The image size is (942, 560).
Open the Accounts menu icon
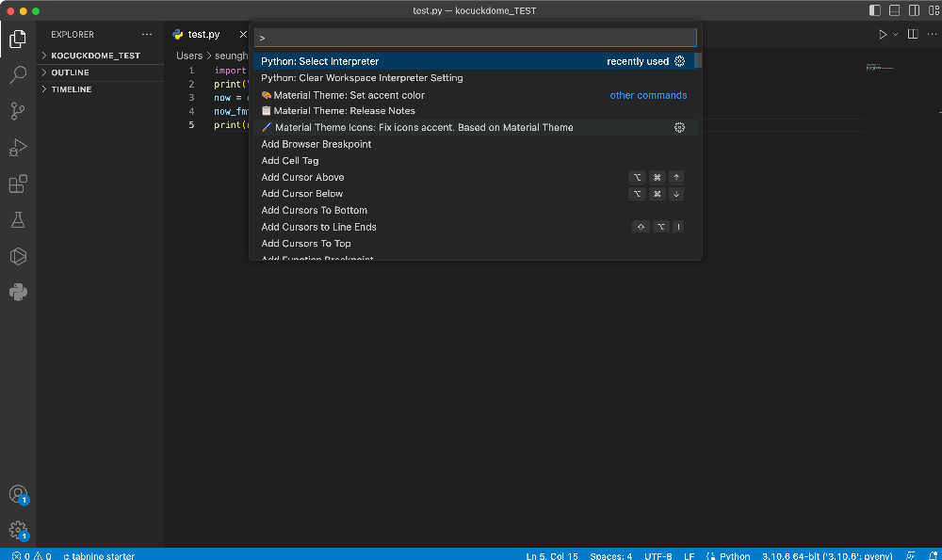(18, 494)
